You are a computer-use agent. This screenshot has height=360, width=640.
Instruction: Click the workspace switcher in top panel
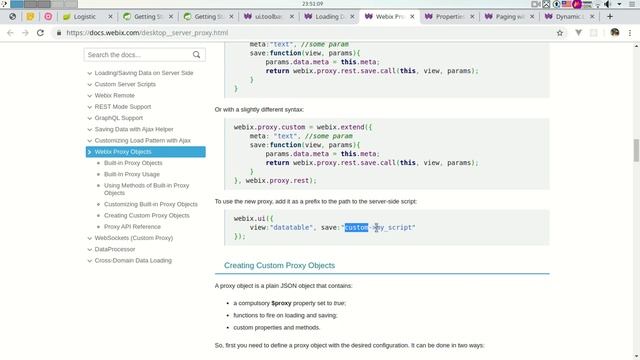43,4
